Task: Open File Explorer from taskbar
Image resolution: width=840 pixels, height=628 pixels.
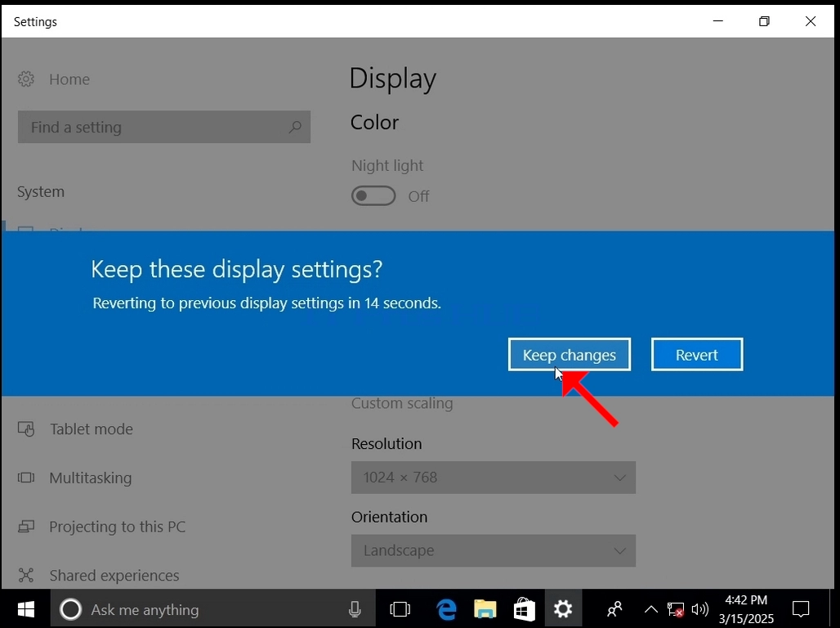Action: 485,609
